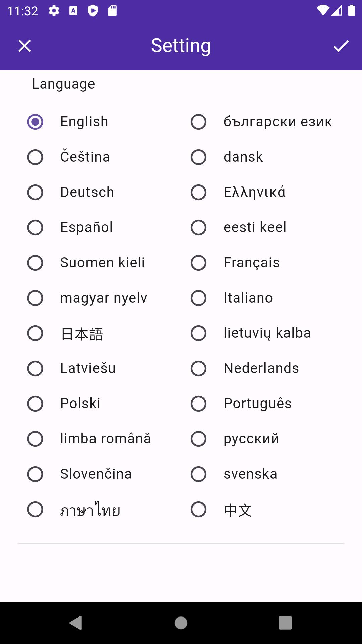Choose 日本語 language option
This screenshot has width=362, height=644.
[35, 333]
